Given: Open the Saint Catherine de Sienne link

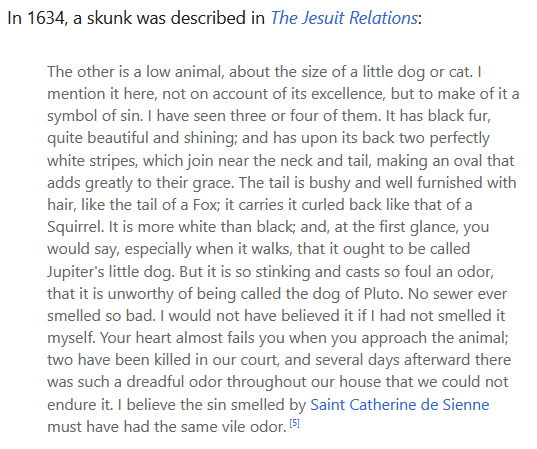Looking at the screenshot, I should click(400, 405).
